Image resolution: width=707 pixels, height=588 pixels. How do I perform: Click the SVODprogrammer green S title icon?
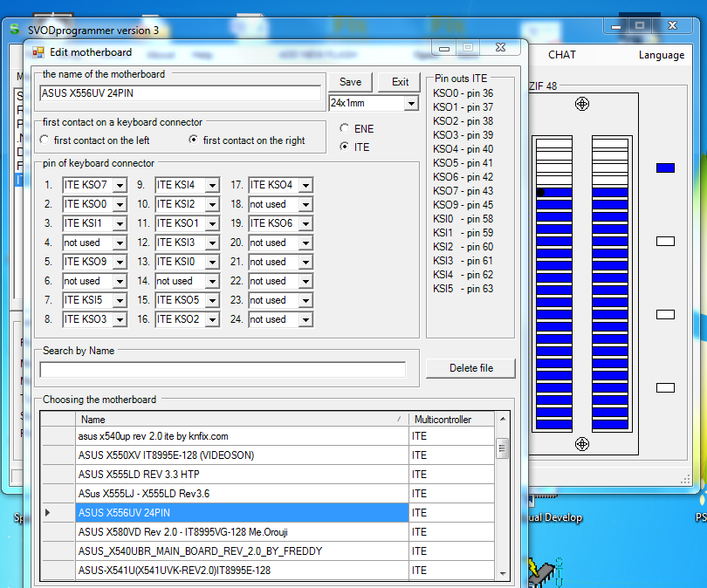coord(15,30)
